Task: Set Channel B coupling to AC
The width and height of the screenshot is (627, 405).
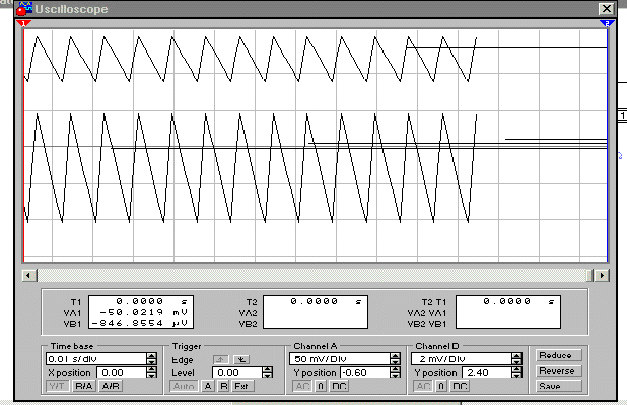Action: tap(423, 386)
